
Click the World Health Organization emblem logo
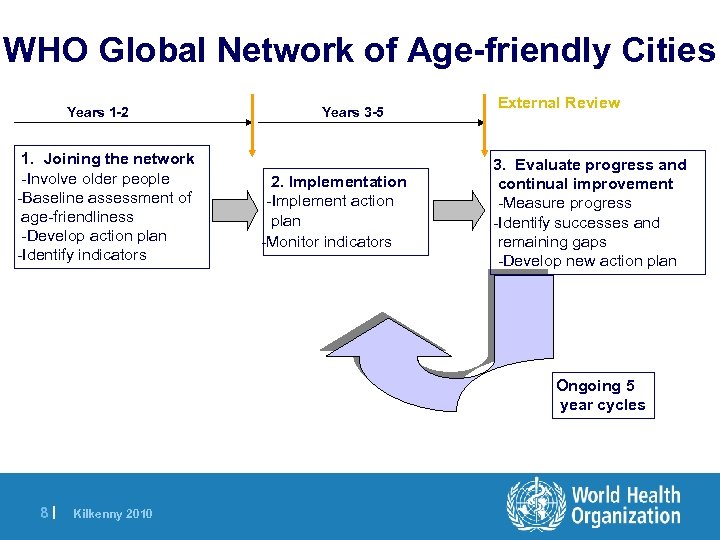tap(536, 504)
